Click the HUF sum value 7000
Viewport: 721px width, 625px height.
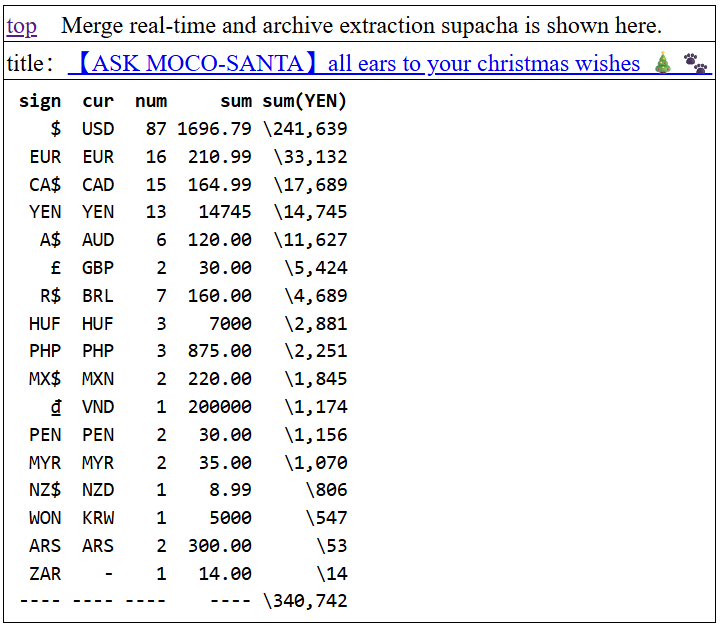coord(230,324)
